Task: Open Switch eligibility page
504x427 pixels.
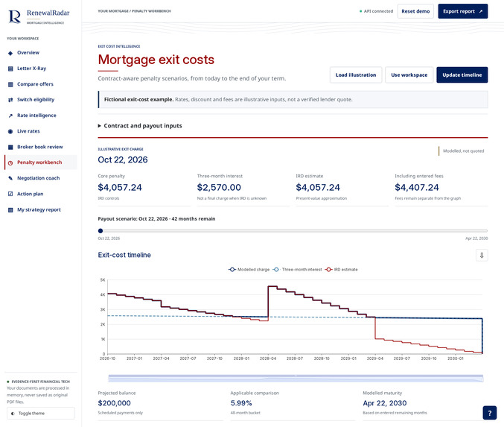Action: (x=41, y=100)
